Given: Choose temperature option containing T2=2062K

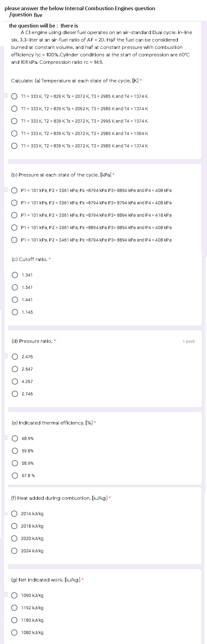Looking at the screenshot, I should point(14,109).
